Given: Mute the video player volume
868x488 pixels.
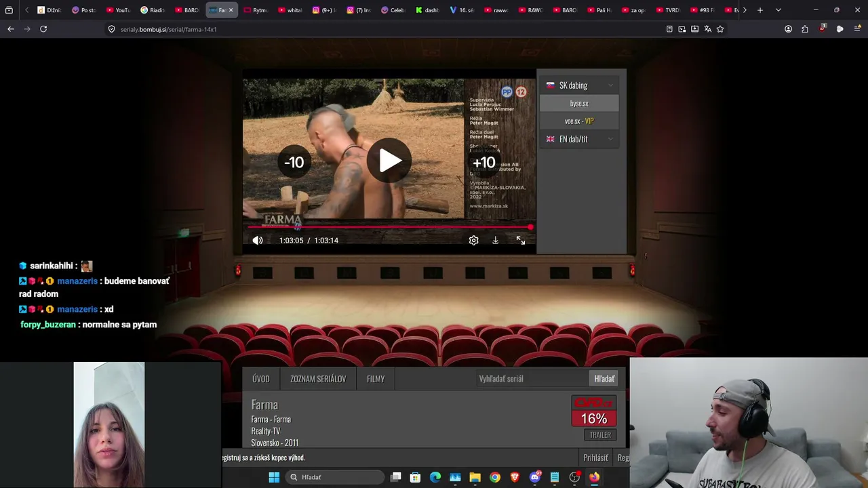Looking at the screenshot, I should (x=258, y=241).
